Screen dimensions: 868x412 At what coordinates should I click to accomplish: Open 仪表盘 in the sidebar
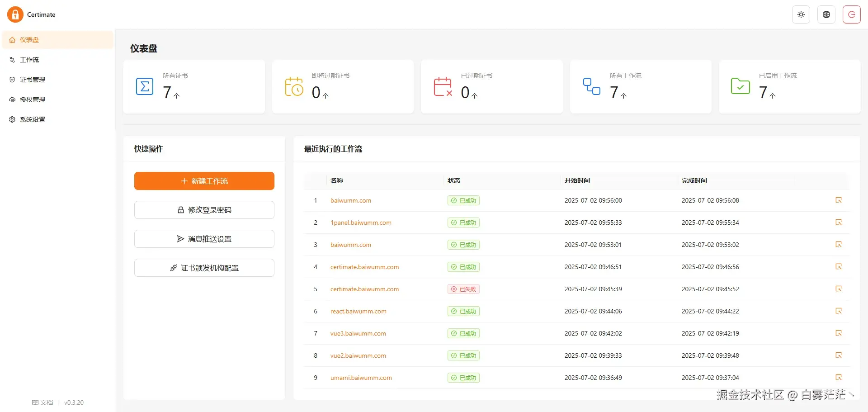[58, 40]
